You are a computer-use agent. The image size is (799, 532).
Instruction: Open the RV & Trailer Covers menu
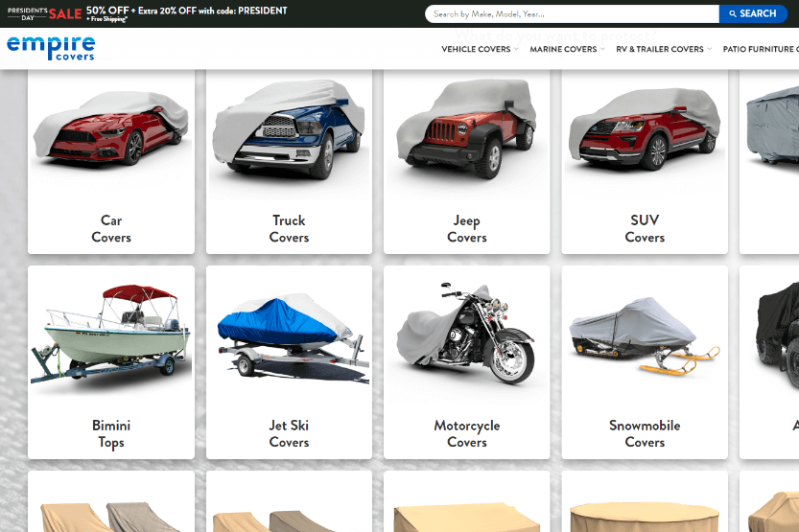[x=659, y=49]
